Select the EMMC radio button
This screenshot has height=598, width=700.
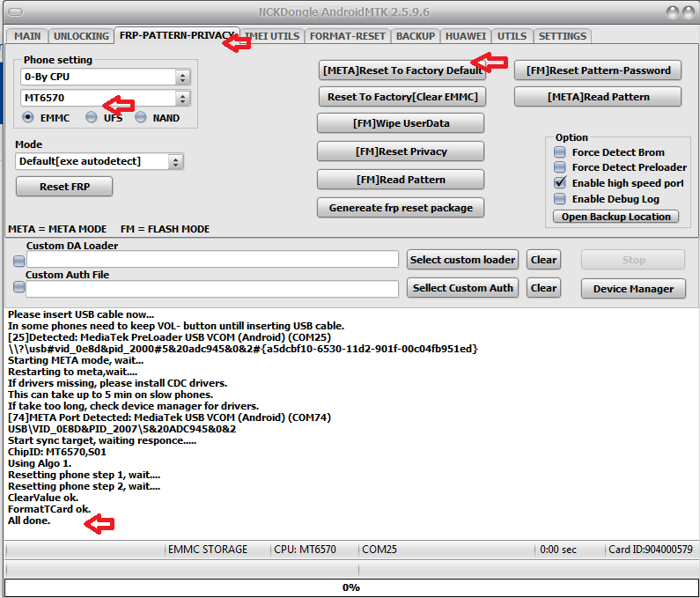pos(27,117)
